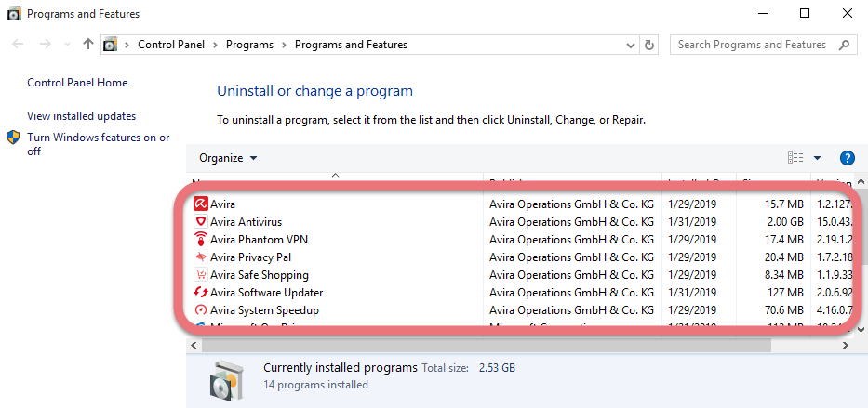Refresh the Programs and Features view

point(649,45)
